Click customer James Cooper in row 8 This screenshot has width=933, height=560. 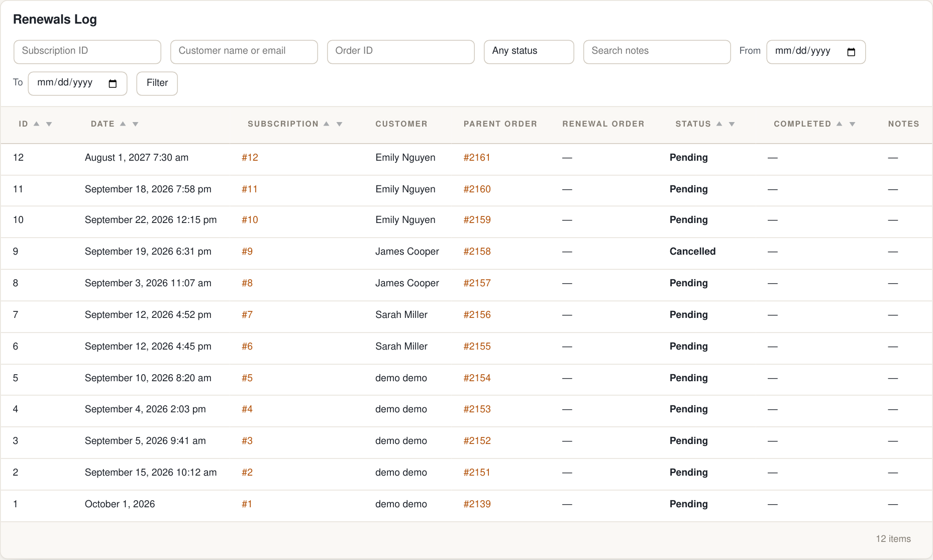click(x=407, y=283)
